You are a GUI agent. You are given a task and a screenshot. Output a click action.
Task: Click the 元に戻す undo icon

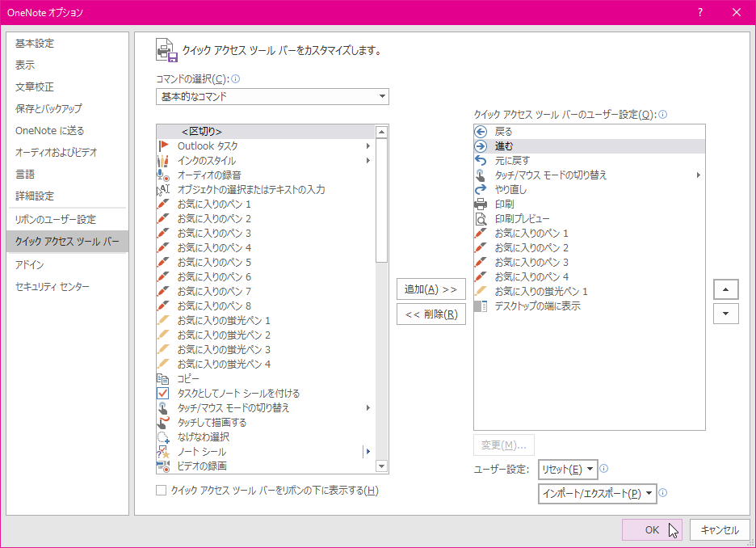[x=481, y=161]
